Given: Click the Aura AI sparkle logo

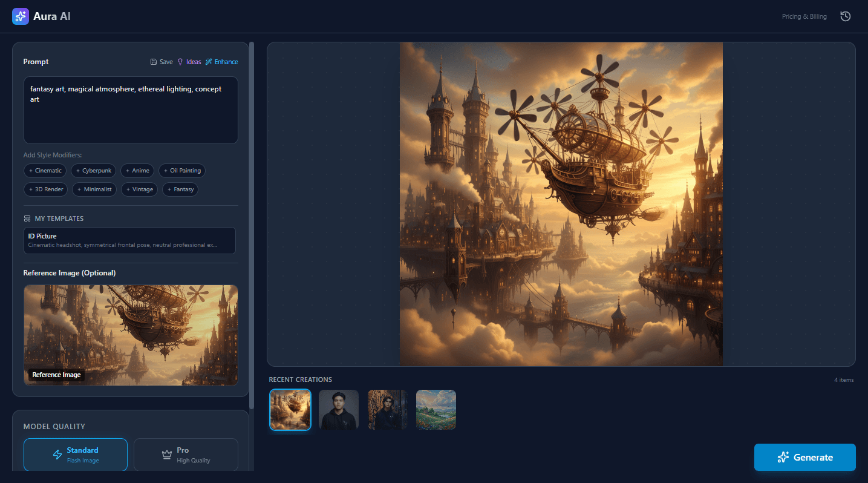Looking at the screenshot, I should point(20,16).
